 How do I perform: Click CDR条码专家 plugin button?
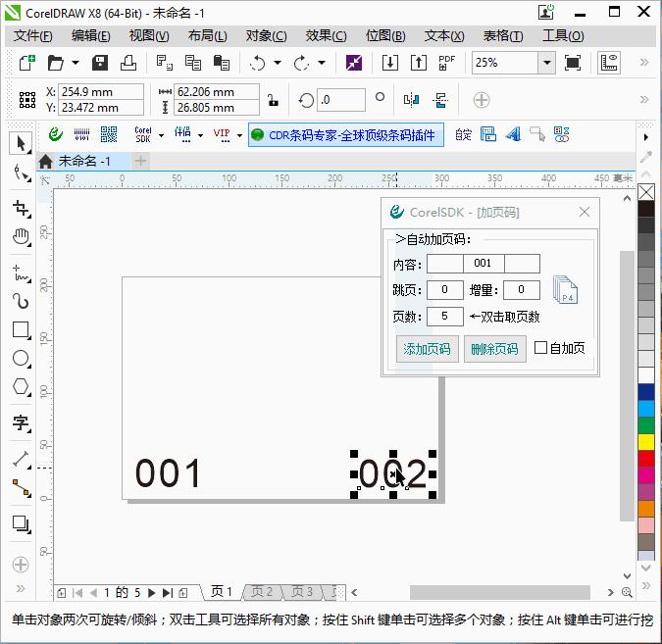coord(346,135)
